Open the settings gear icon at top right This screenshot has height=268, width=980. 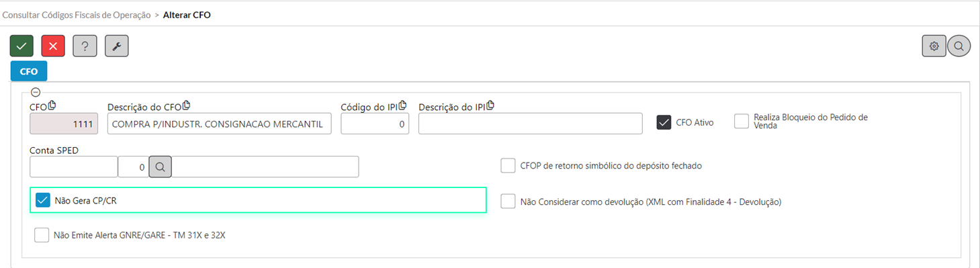(x=934, y=46)
